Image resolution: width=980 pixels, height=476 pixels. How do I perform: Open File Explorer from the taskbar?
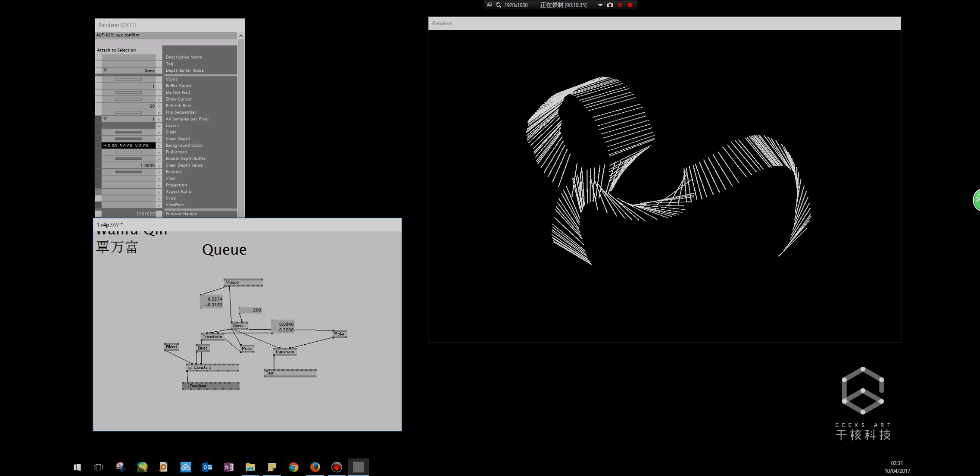click(x=250, y=467)
